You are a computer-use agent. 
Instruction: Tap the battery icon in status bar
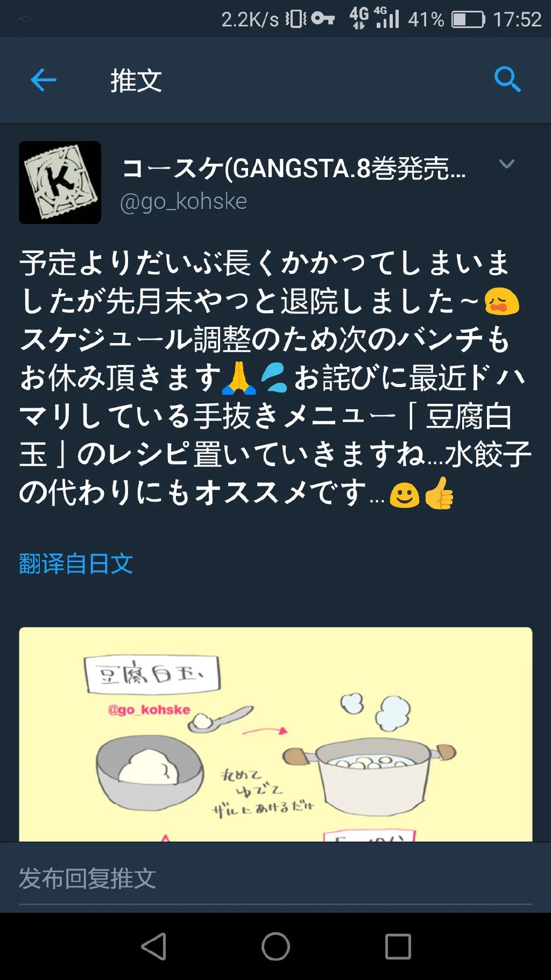[468, 19]
